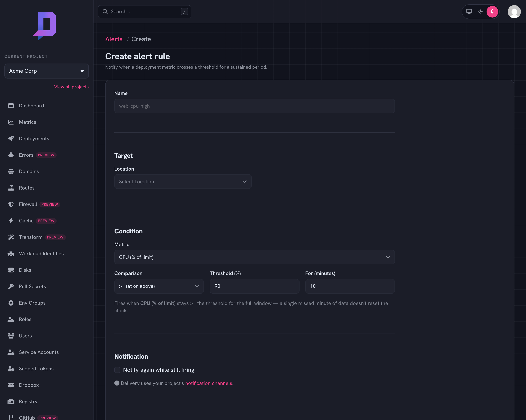
Task: Click the search magnifier icon
Action: pos(105,12)
